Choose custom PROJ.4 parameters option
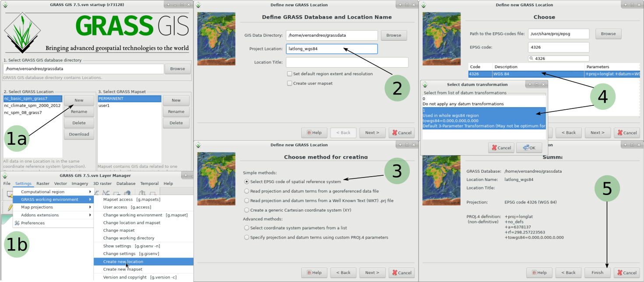 pos(247,237)
